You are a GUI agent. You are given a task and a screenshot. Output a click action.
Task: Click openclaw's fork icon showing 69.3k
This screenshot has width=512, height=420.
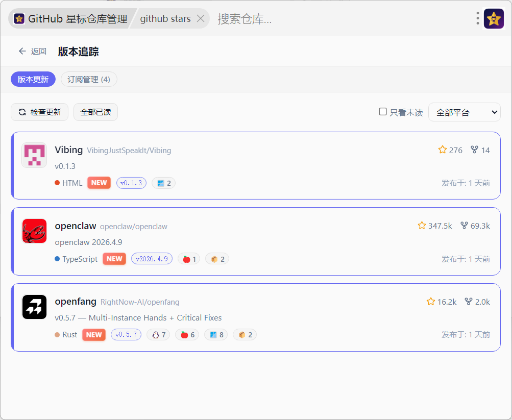[x=464, y=226]
